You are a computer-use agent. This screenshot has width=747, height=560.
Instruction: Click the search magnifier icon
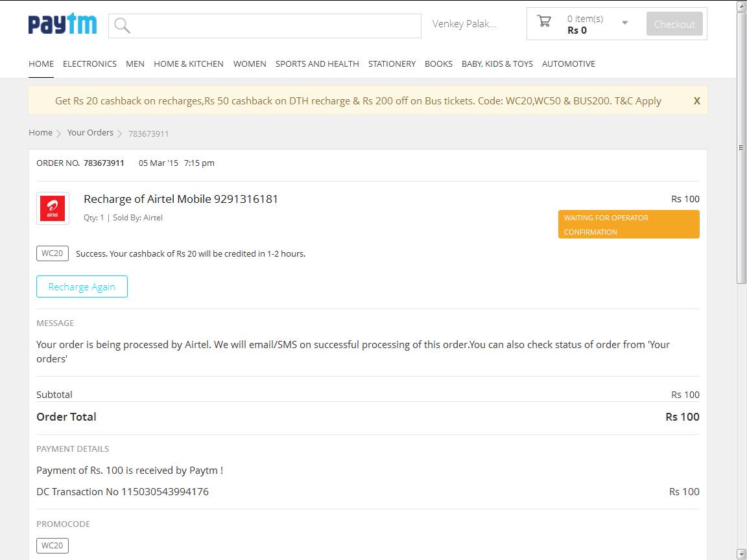tap(122, 26)
